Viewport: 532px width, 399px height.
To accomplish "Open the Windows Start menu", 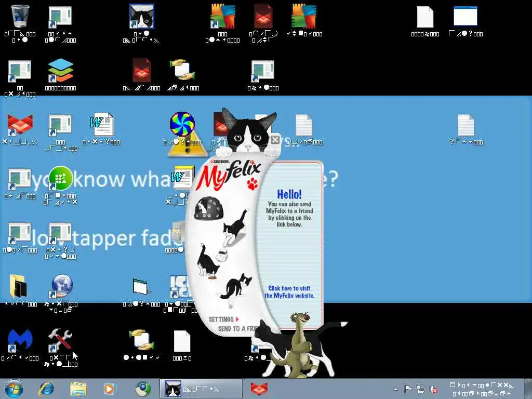I will point(14,389).
